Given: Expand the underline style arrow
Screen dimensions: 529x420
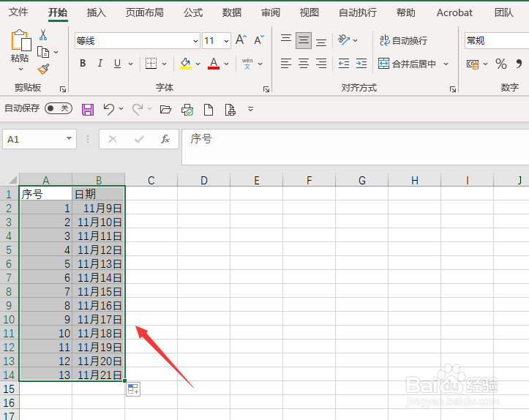Looking at the screenshot, I should [x=130, y=64].
